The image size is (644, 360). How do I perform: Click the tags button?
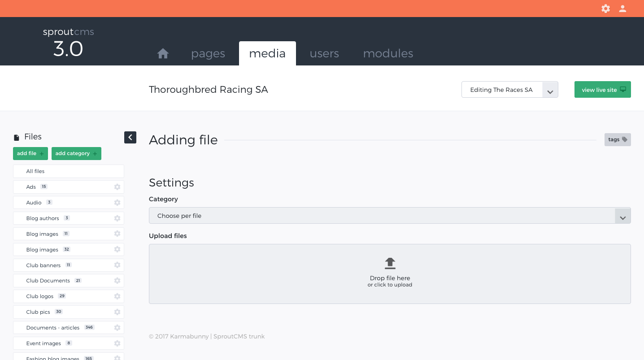[618, 139]
